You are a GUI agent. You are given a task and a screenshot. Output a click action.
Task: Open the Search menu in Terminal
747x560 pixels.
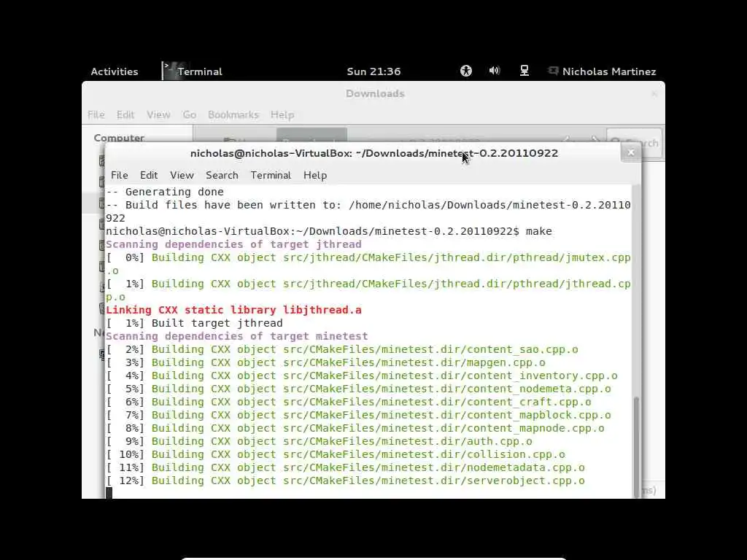[x=222, y=175]
